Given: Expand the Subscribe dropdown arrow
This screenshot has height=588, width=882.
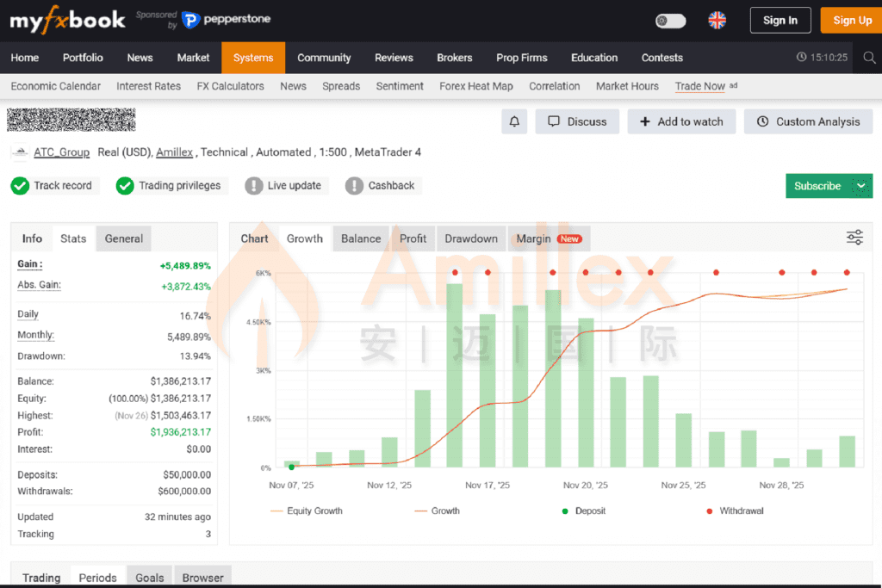Looking at the screenshot, I should click(860, 186).
